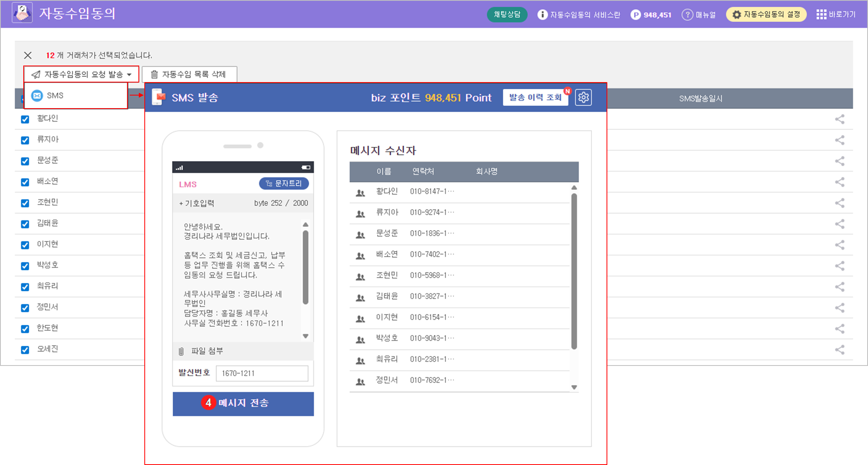Uncheck the 김태윤 checkbox
868x465 pixels.
pyautogui.click(x=25, y=224)
